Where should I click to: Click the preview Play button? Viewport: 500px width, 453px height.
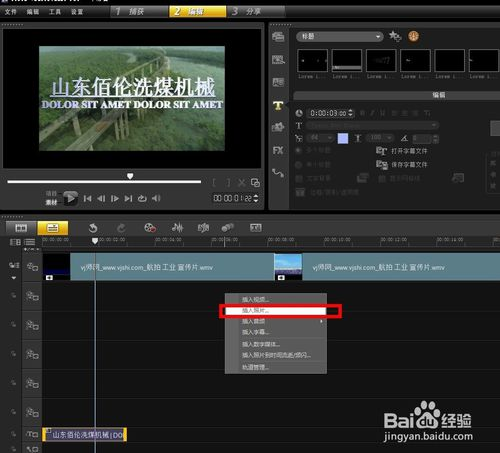pos(71,198)
